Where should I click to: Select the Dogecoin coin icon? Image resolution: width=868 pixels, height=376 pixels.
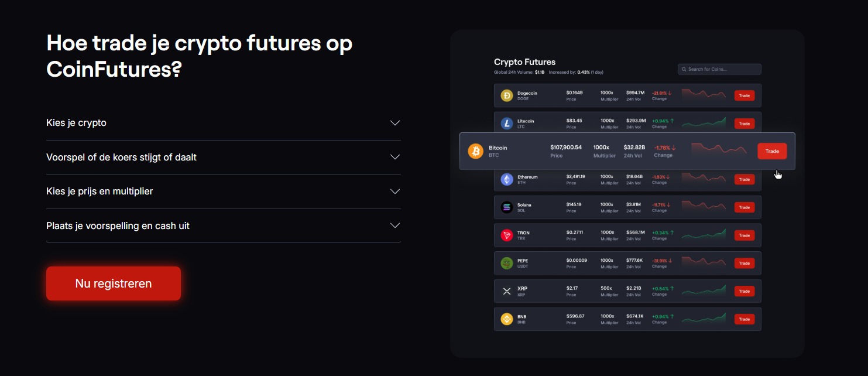(x=507, y=95)
